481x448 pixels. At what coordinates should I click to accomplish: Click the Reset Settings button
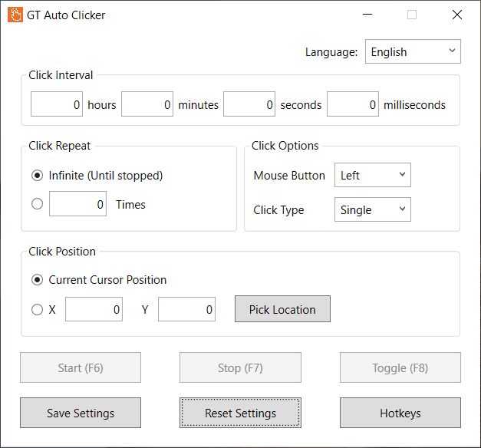click(241, 413)
